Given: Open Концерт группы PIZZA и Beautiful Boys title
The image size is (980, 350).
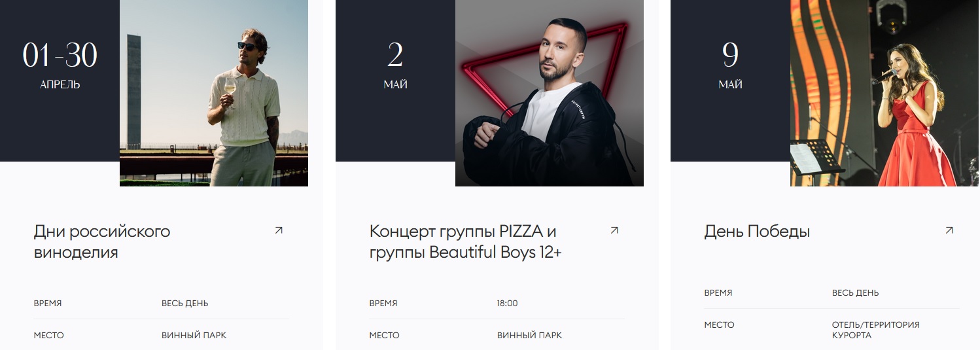Looking at the screenshot, I should (x=465, y=241).
